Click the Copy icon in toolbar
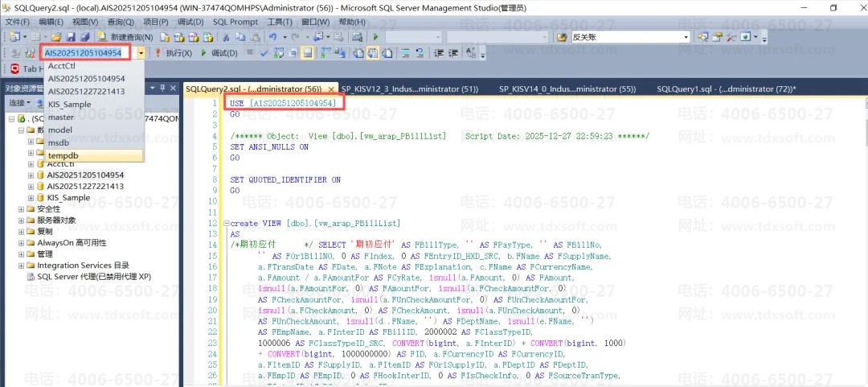 coord(240,36)
